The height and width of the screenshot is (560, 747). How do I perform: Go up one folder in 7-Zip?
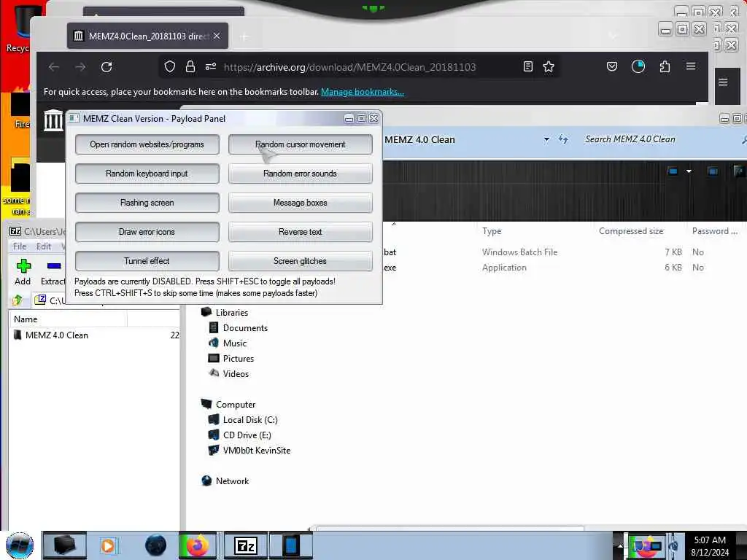click(18, 300)
